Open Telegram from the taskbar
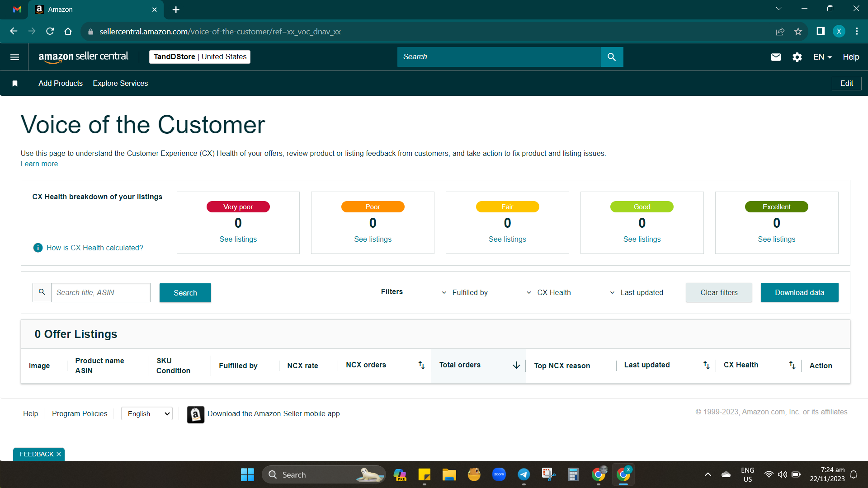868x488 pixels. pos(524,474)
